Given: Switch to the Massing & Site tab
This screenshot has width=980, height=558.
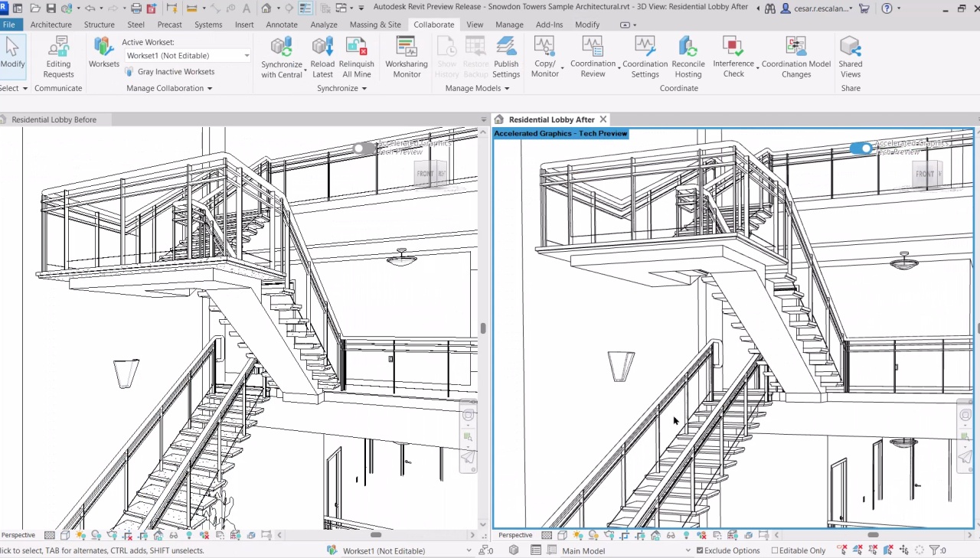Looking at the screenshot, I should [x=375, y=24].
